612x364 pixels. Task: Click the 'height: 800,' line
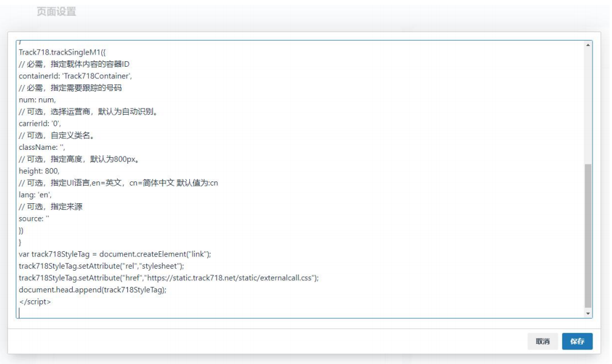(39, 171)
